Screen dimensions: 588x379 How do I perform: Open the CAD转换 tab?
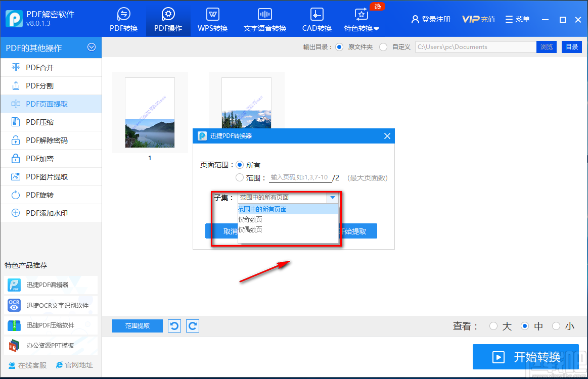point(316,19)
